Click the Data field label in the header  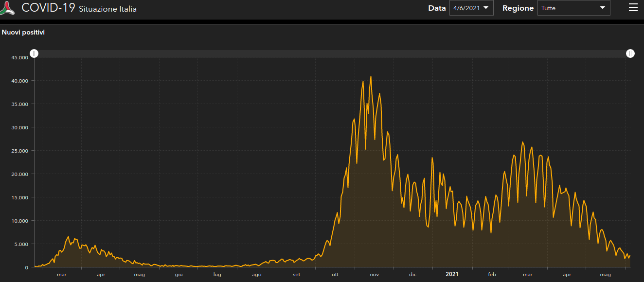[x=437, y=8]
